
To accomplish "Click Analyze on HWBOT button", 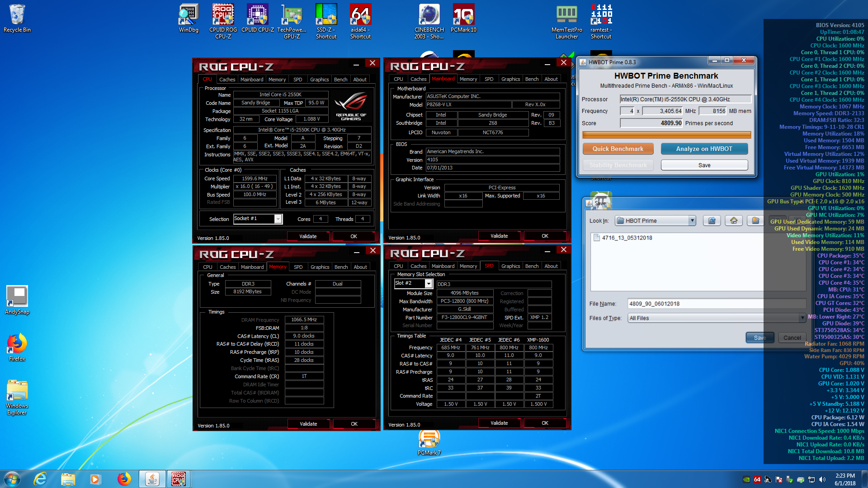I will point(704,149).
